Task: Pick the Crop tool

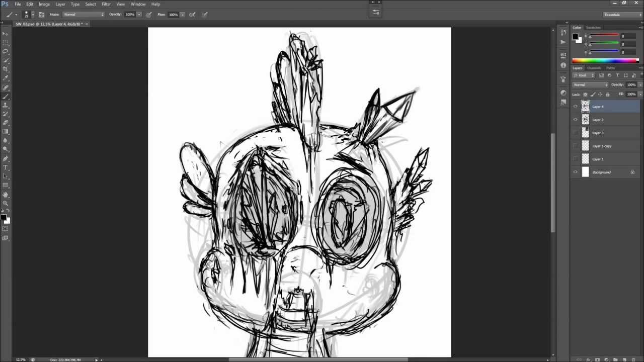Action: point(6,69)
